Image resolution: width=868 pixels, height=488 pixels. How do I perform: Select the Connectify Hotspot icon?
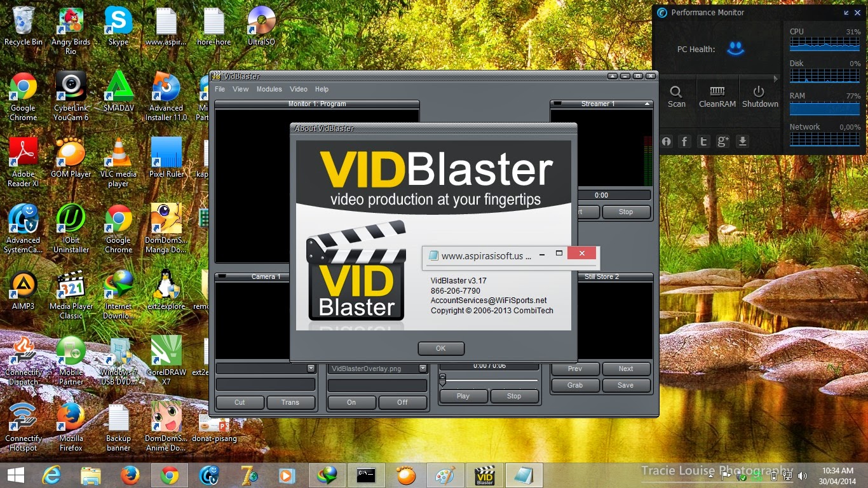point(24,426)
